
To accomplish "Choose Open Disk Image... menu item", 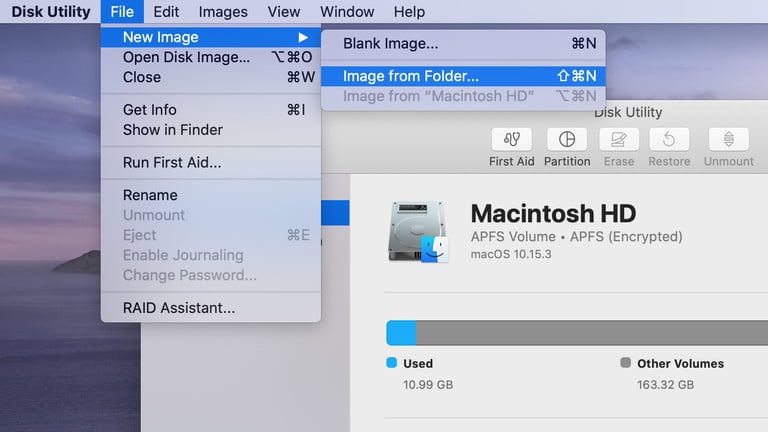I will 211,57.
